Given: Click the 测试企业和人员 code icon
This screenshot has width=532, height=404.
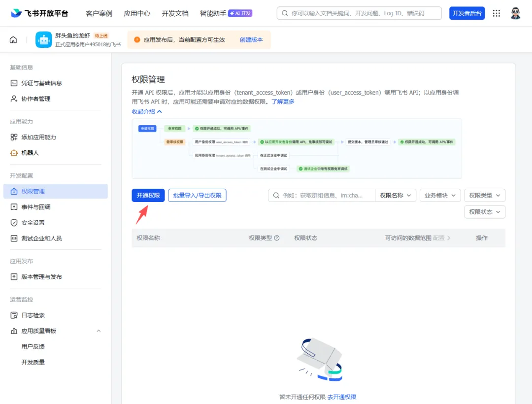Looking at the screenshot, I should [14, 238].
